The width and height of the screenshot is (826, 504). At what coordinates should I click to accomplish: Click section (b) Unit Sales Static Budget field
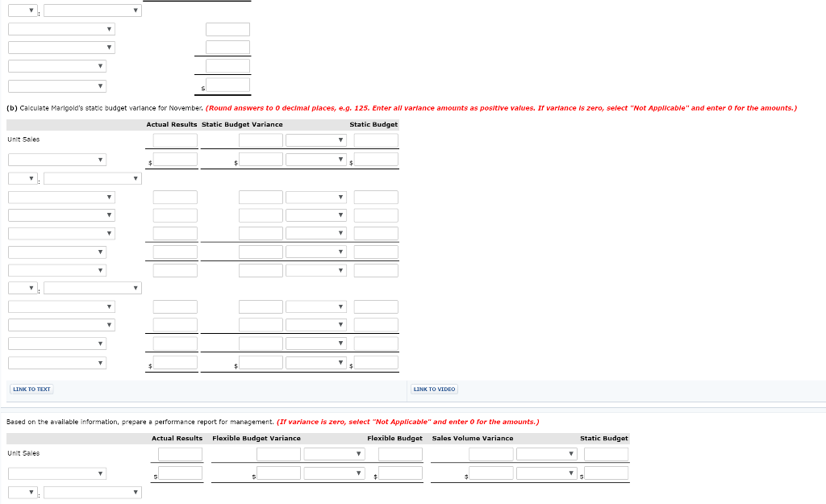pyautogui.click(x=376, y=140)
